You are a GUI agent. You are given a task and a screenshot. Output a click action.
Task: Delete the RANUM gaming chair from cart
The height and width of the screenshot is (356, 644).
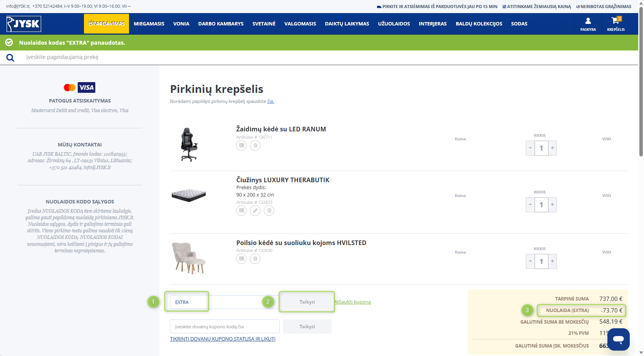point(255,146)
